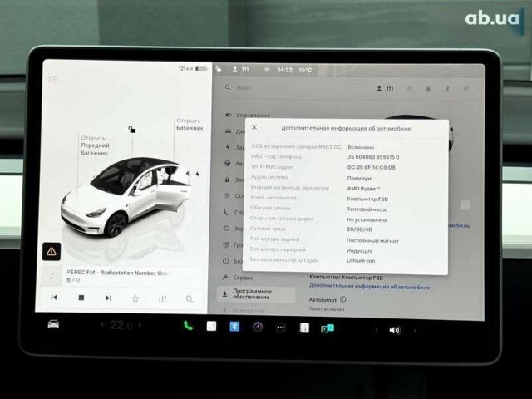Image resolution: width=532 pixels, height=399 pixels.
Task: Open the dashcam camera app in dock
Action: click(258, 327)
